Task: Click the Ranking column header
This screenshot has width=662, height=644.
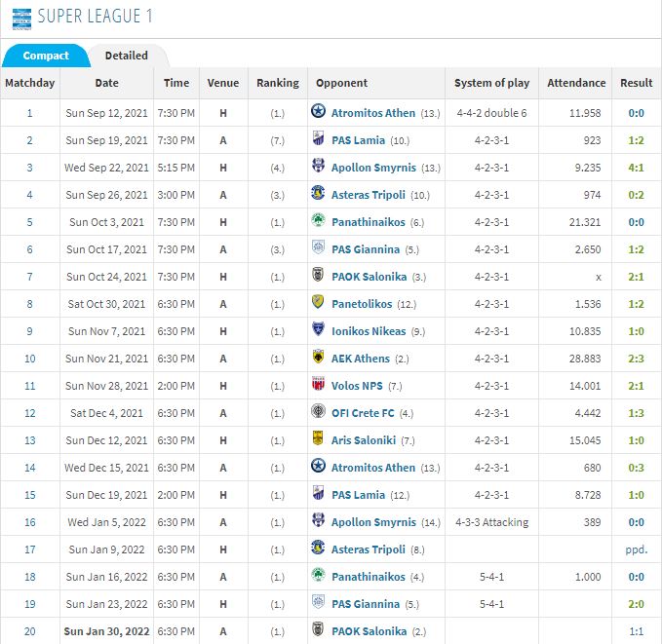Action: point(278,83)
